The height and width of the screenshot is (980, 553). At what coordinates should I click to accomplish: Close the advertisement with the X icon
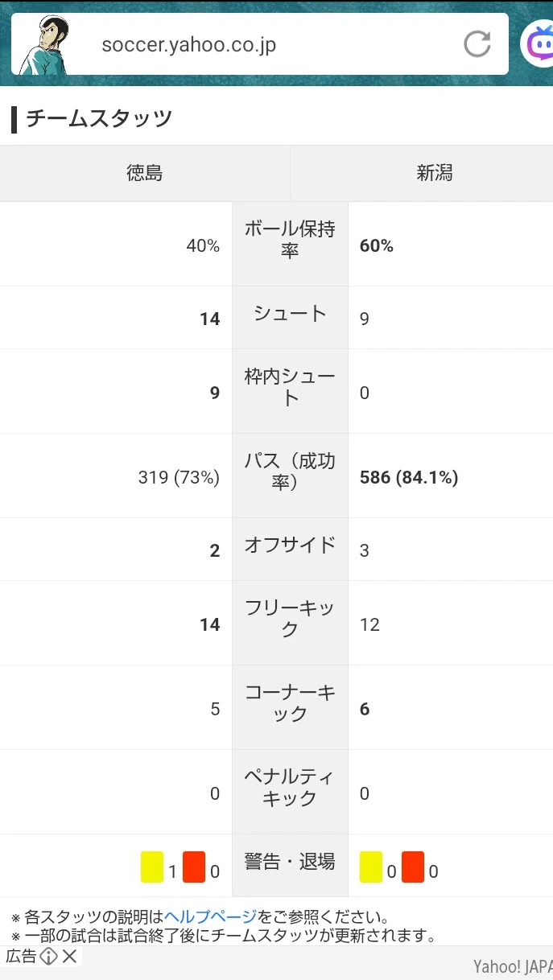pos(69,956)
